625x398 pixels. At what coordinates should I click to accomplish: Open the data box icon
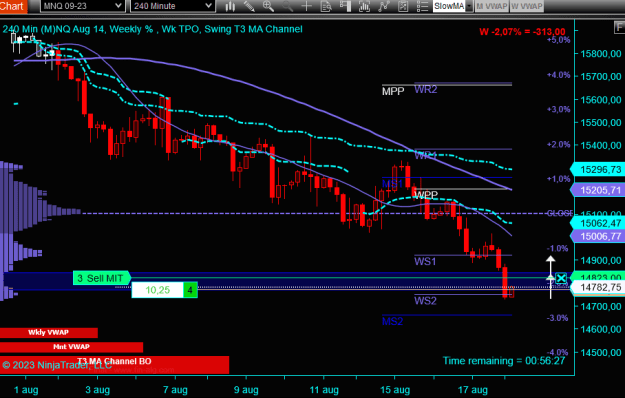[326, 6]
